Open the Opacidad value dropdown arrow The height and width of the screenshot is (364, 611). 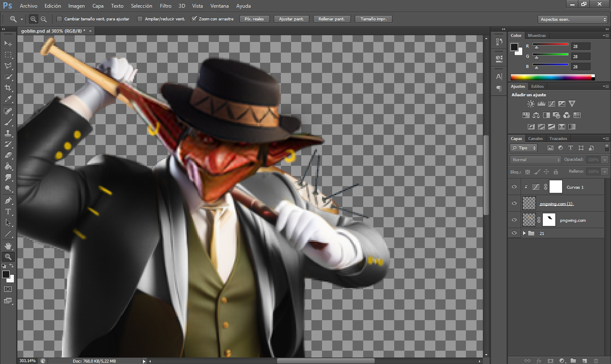pos(605,160)
